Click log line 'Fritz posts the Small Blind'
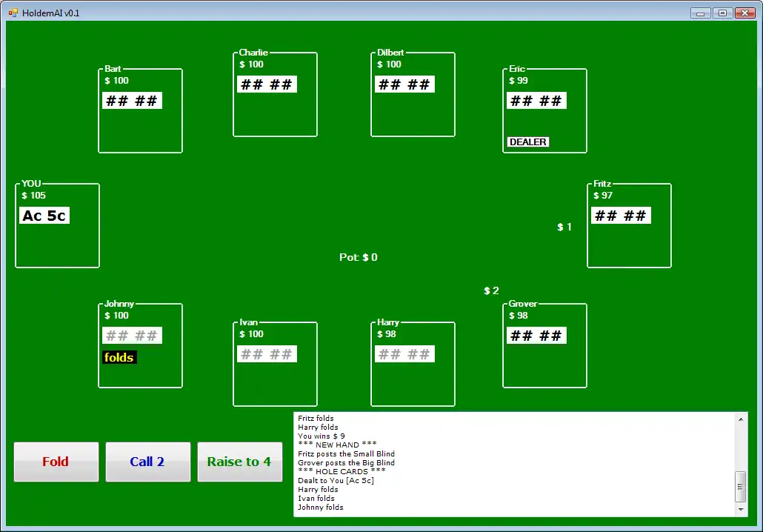Image resolution: width=763 pixels, height=532 pixels. [346, 453]
